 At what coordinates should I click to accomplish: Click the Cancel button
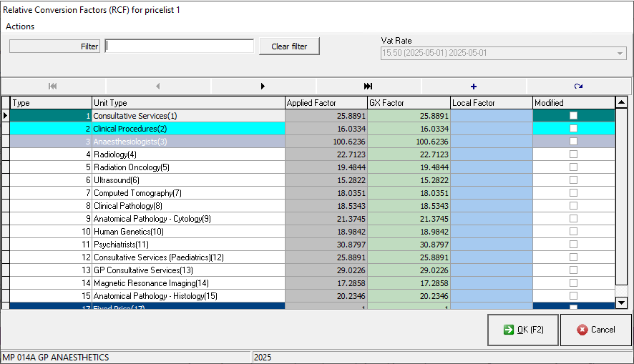tap(595, 330)
